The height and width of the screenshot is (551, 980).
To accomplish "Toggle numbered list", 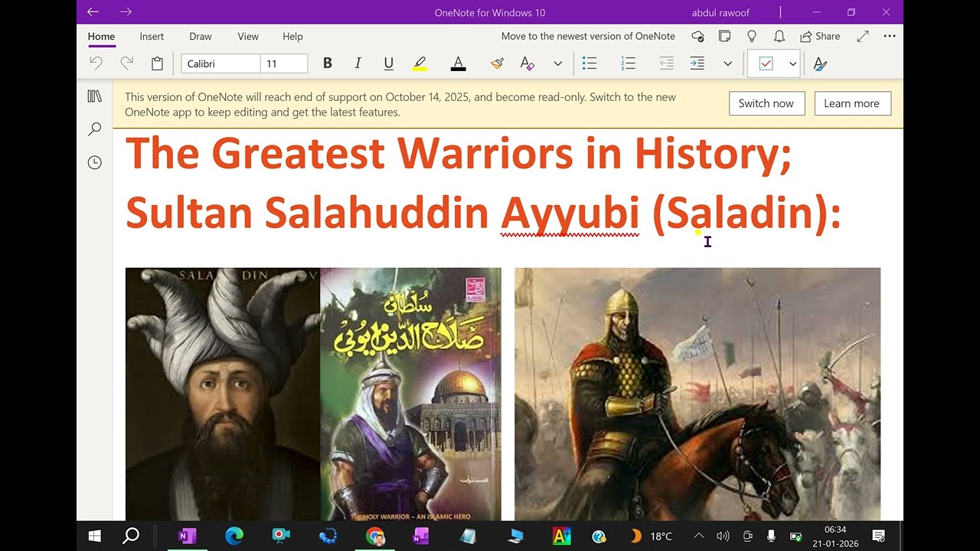I will tap(629, 64).
